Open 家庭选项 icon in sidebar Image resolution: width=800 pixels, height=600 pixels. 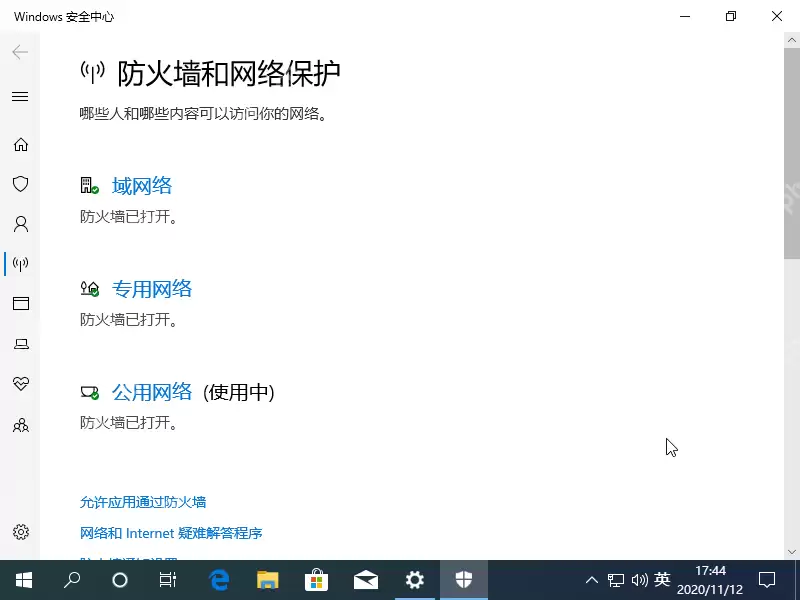tap(20, 425)
